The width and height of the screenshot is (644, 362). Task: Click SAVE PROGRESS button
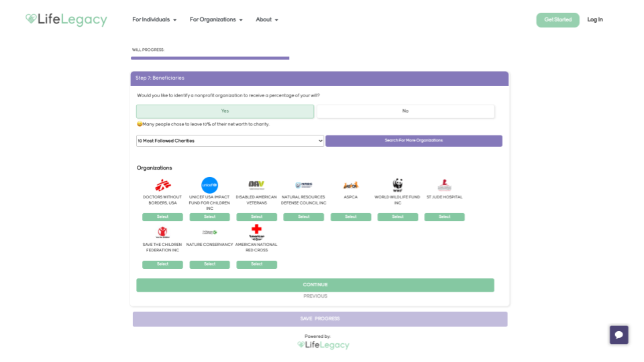click(x=320, y=319)
